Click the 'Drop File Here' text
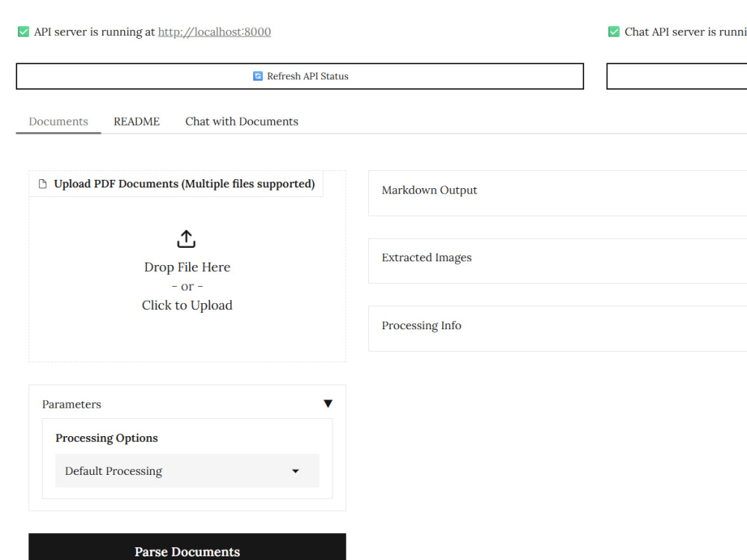Image resolution: width=747 pixels, height=560 pixels. point(187,267)
